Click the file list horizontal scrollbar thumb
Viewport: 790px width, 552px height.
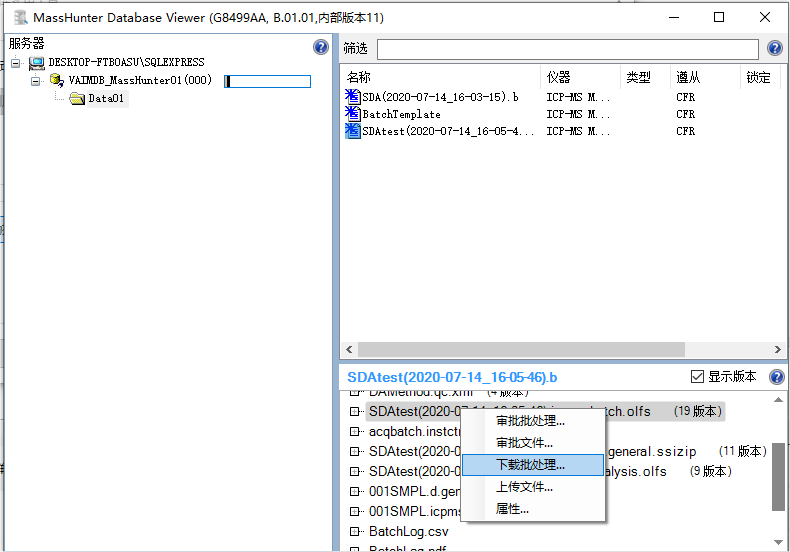pos(521,349)
